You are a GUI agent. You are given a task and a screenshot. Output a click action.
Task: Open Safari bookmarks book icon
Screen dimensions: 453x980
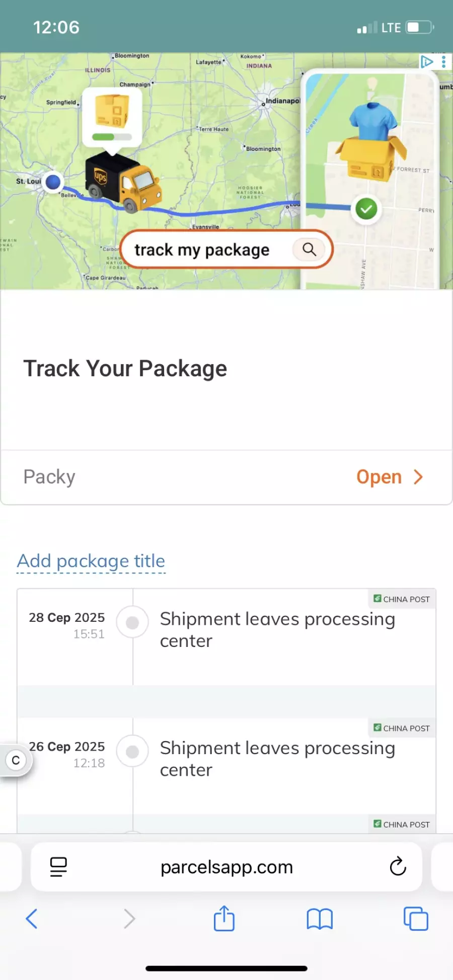[320, 919]
